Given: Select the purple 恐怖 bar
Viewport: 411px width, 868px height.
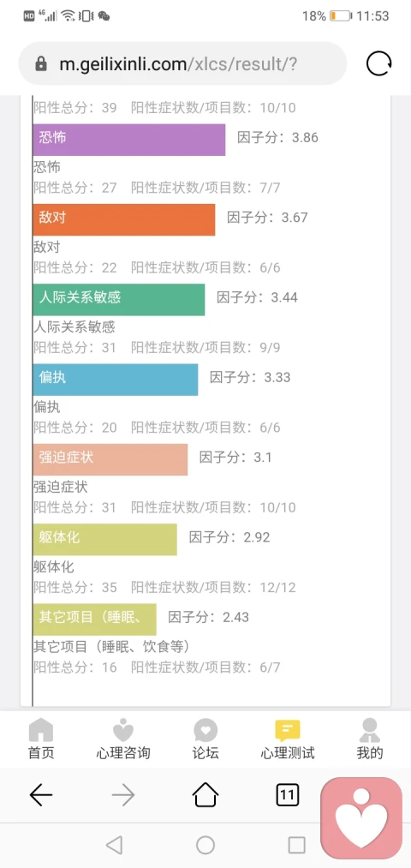Looking at the screenshot, I should point(129,140).
